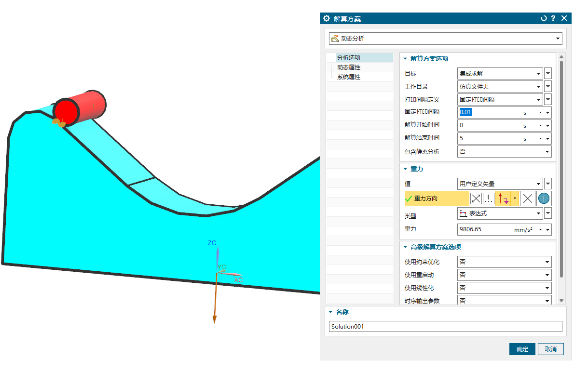Select 系统属性 in the left tree
The image size is (588, 371).
point(349,77)
